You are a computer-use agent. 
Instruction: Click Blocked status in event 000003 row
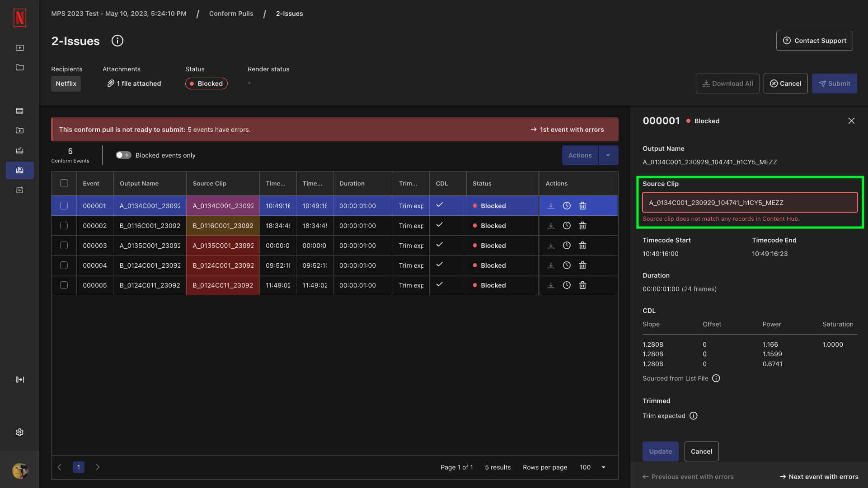[489, 246]
